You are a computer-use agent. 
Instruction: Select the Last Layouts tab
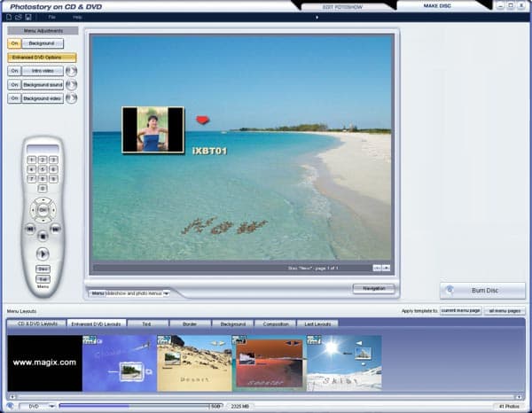[x=317, y=323]
